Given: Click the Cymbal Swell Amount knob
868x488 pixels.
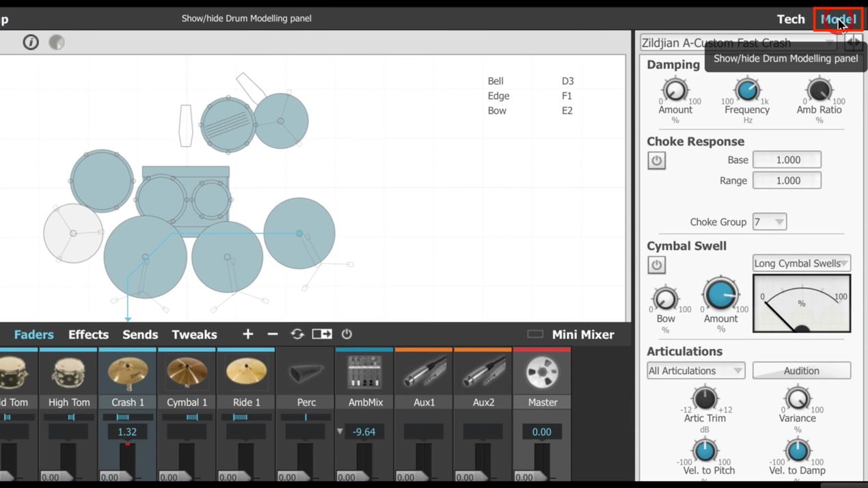Looking at the screenshot, I should 720,295.
